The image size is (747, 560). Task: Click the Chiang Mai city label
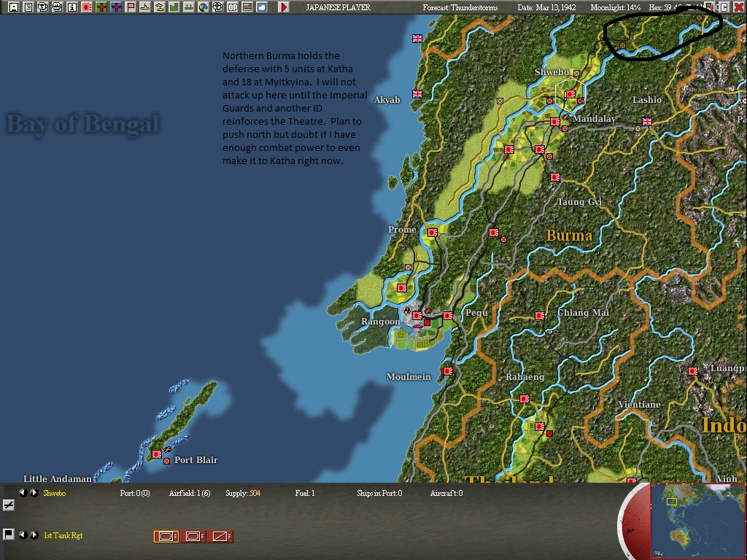pyautogui.click(x=583, y=313)
